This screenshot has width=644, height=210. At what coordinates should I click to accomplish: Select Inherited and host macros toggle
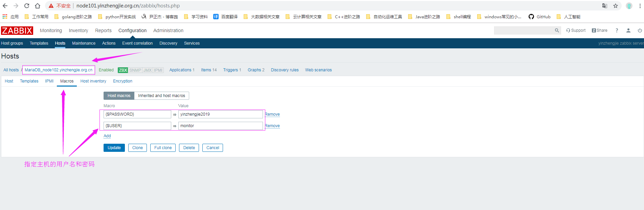161,96
